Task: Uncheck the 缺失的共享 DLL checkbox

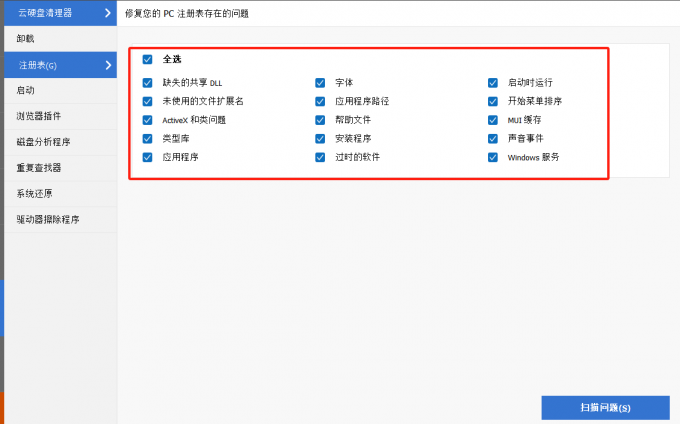Action: pyautogui.click(x=147, y=82)
